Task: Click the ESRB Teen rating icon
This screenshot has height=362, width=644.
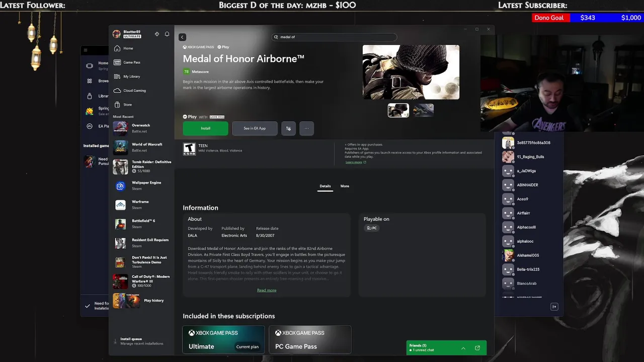Action: pos(189,149)
